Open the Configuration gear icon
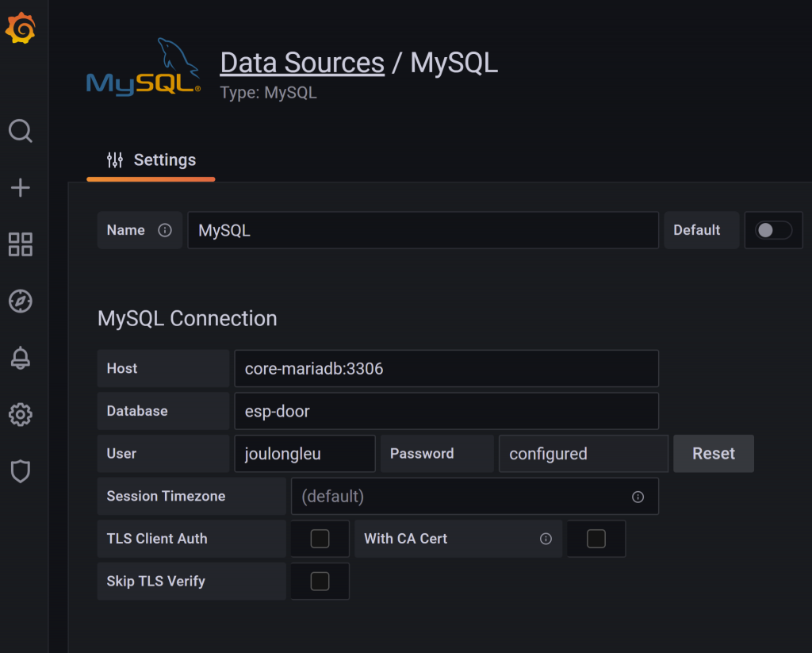Screen dimensions: 812x653 (21, 415)
